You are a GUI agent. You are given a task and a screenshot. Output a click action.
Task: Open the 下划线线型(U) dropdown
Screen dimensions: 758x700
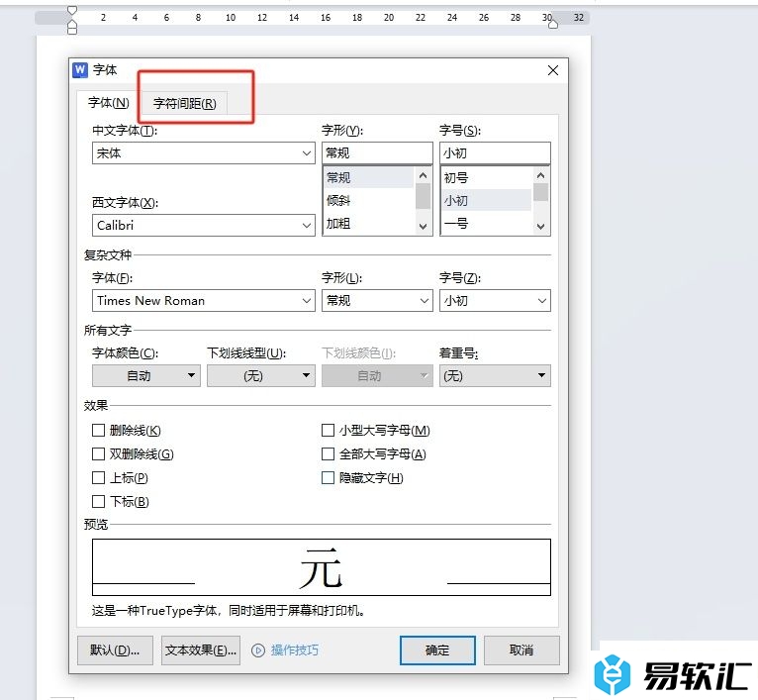[261, 376]
